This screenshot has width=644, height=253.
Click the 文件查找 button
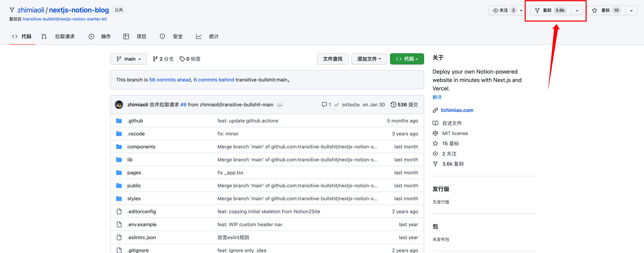[x=333, y=59]
